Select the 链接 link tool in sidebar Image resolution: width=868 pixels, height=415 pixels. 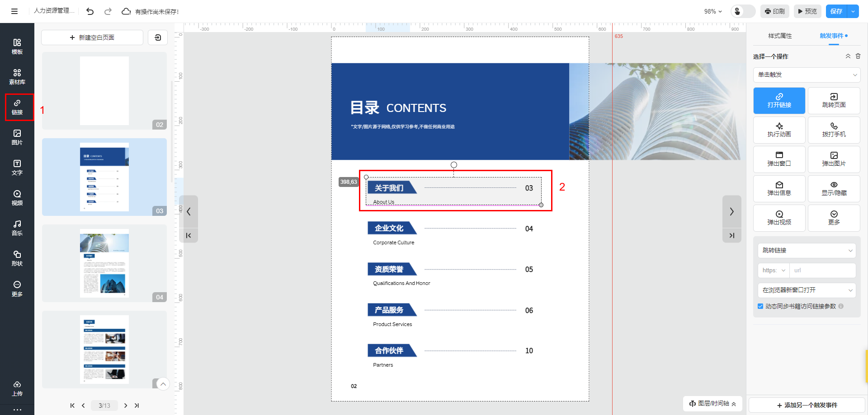17,107
